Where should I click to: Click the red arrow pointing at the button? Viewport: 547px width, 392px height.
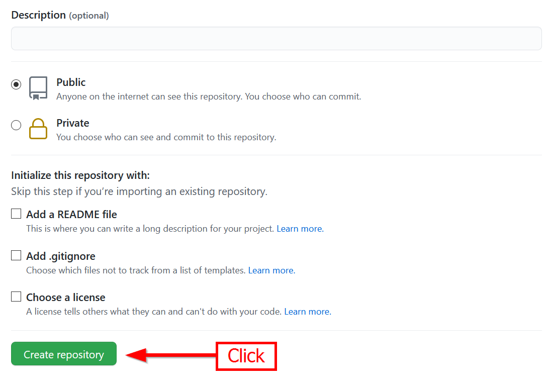click(170, 355)
